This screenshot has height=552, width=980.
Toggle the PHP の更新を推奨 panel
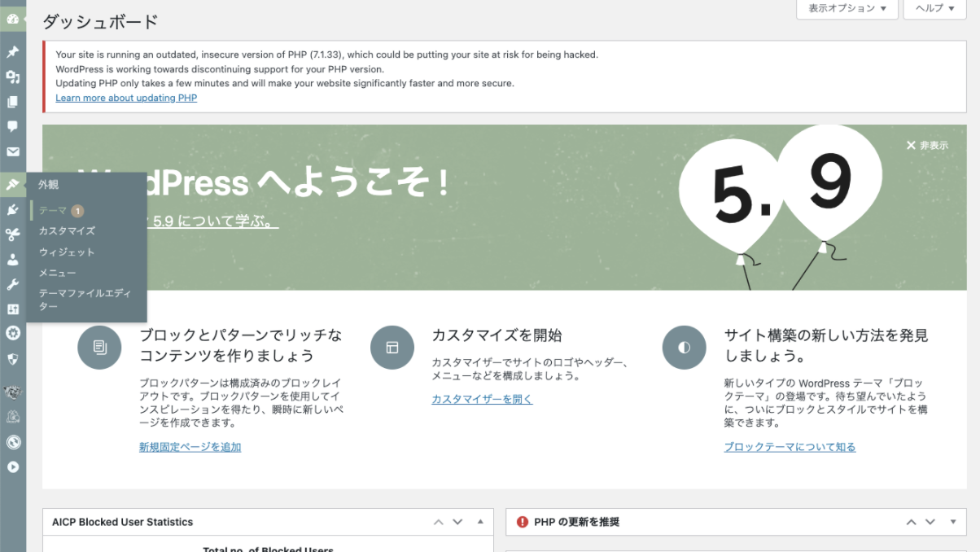pos(953,522)
